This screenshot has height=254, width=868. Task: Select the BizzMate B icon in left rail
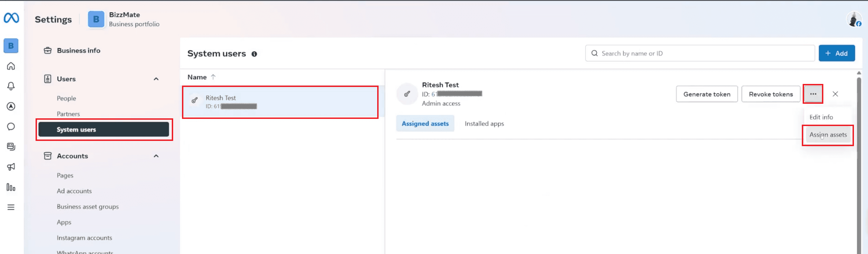pyautogui.click(x=11, y=46)
